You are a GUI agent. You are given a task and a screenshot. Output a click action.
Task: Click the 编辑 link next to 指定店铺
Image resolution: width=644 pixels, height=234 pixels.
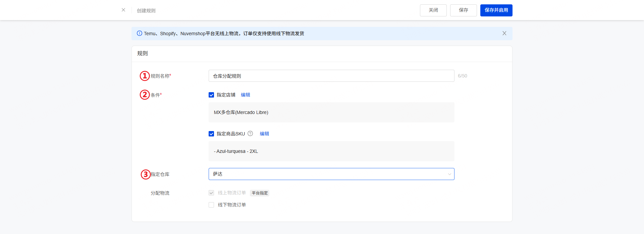(246, 95)
